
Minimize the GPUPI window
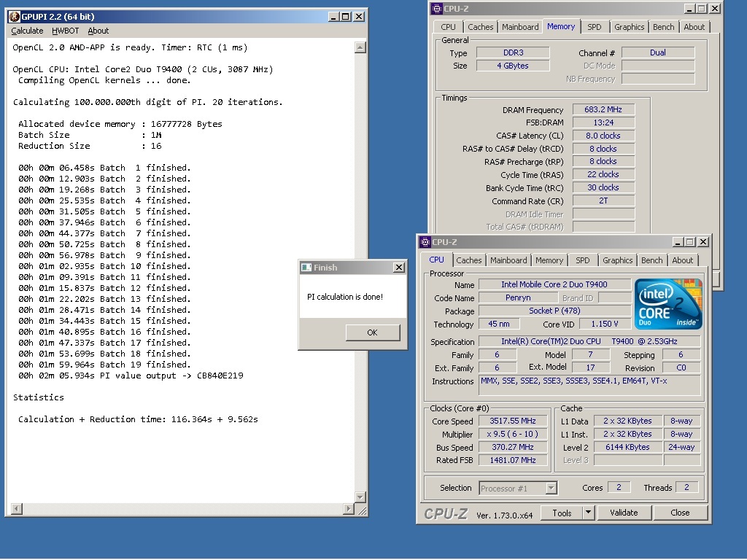[333, 17]
